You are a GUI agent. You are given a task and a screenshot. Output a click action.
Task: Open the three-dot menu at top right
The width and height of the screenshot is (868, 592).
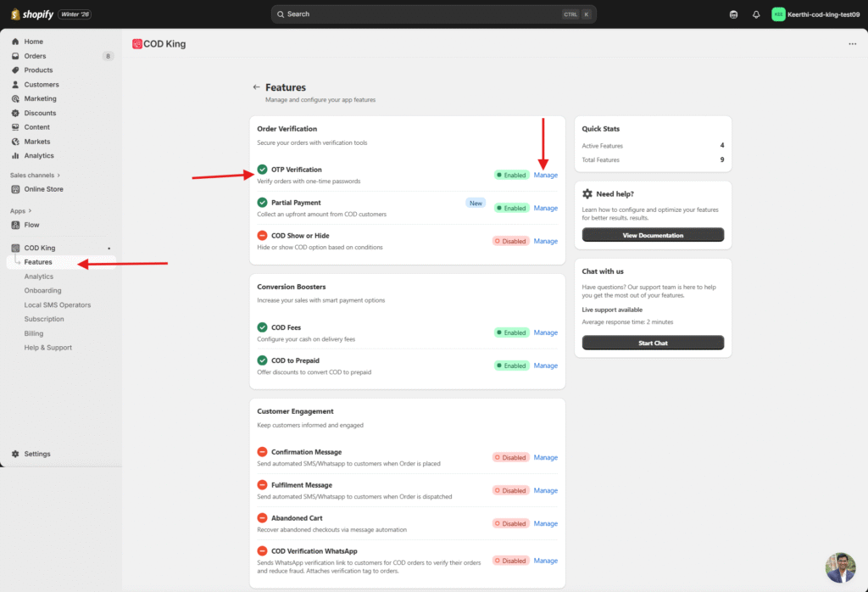852,44
